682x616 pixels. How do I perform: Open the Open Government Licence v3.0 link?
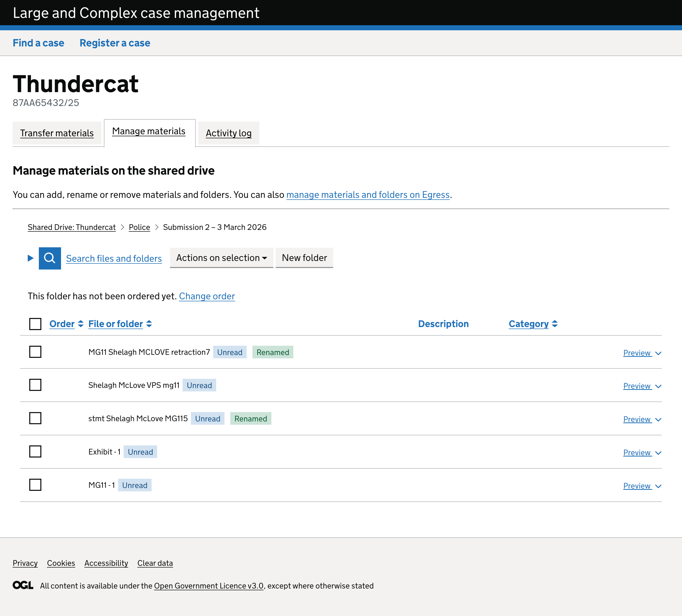[x=209, y=586]
